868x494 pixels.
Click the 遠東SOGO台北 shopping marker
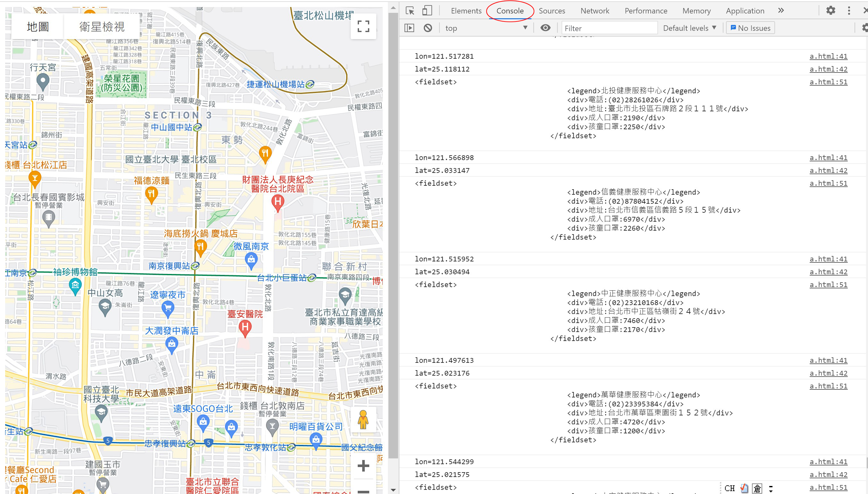[203, 424]
